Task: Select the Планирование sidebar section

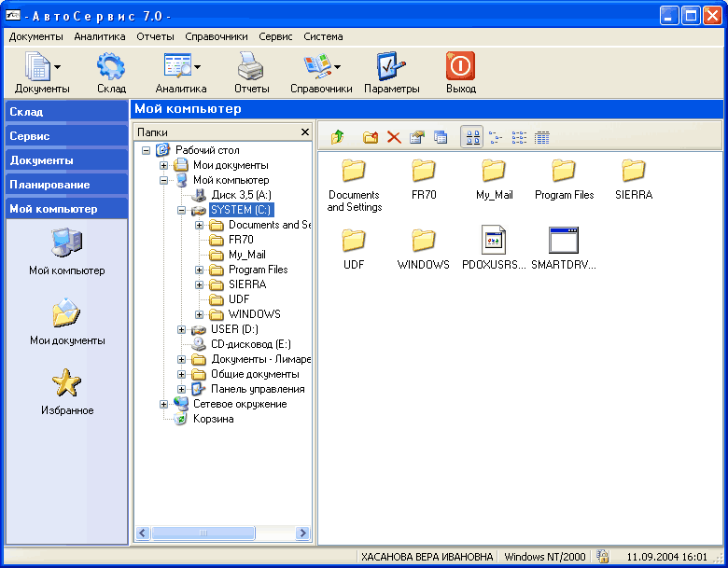Action: [65, 185]
